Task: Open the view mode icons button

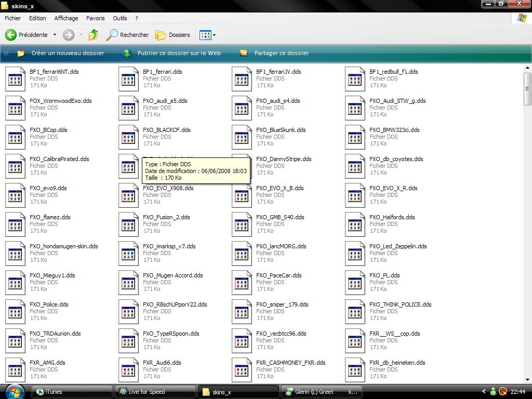Action: pos(205,35)
